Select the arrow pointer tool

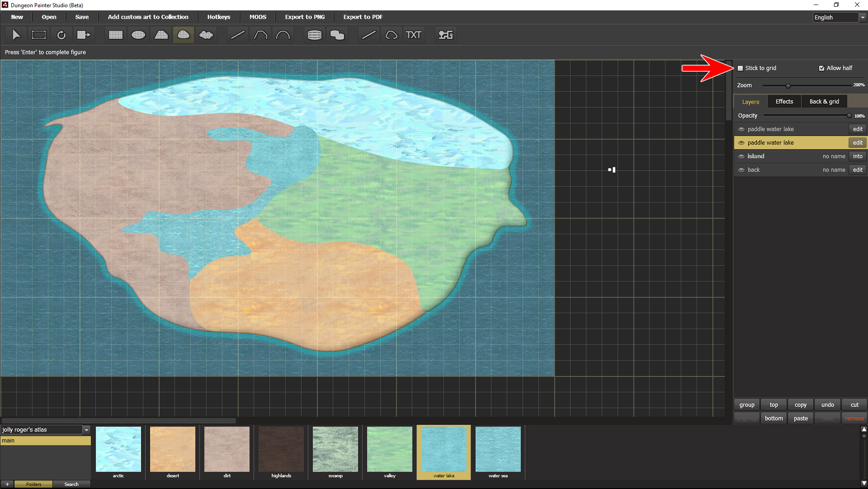[x=16, y=35]
